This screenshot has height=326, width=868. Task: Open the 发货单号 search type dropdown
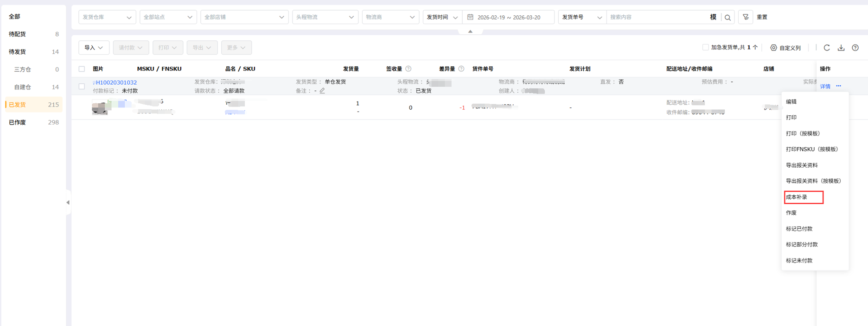pyautogui.click(x=582, y=17)
